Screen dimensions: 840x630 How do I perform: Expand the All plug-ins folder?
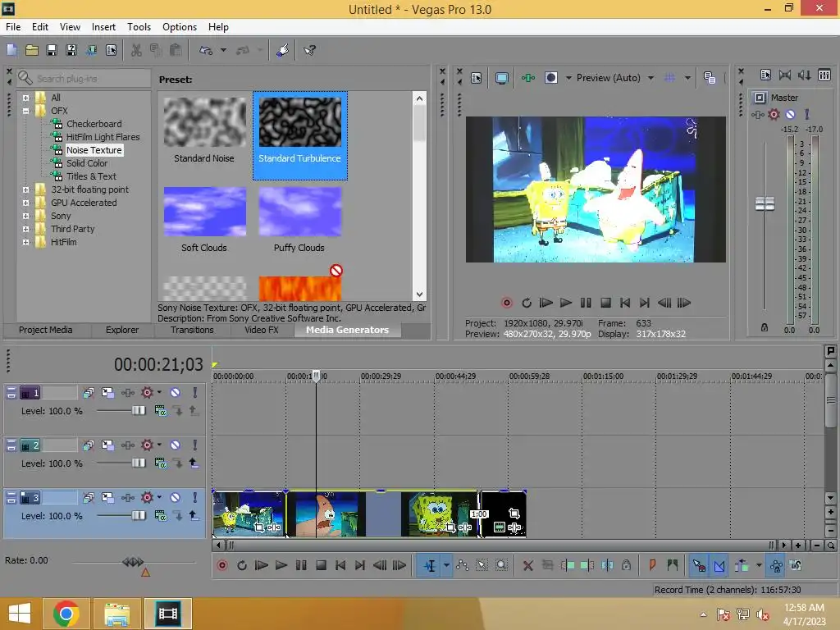[25, 98]
